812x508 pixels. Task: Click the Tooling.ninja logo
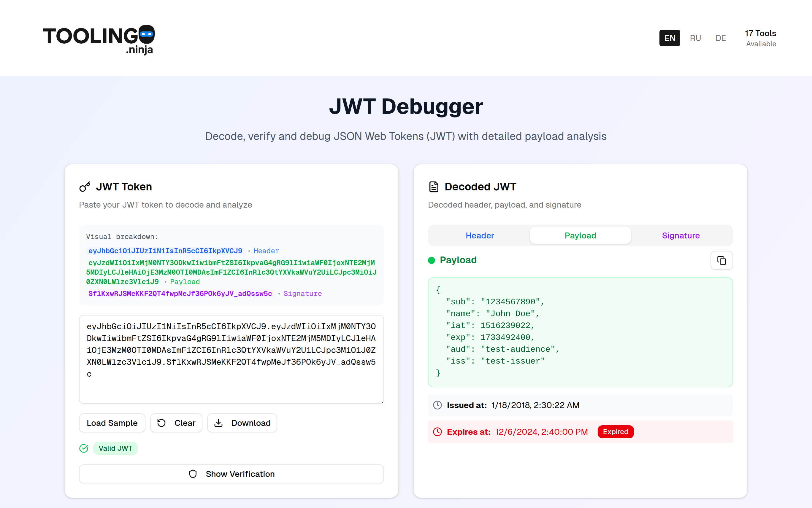pos(99,40)
